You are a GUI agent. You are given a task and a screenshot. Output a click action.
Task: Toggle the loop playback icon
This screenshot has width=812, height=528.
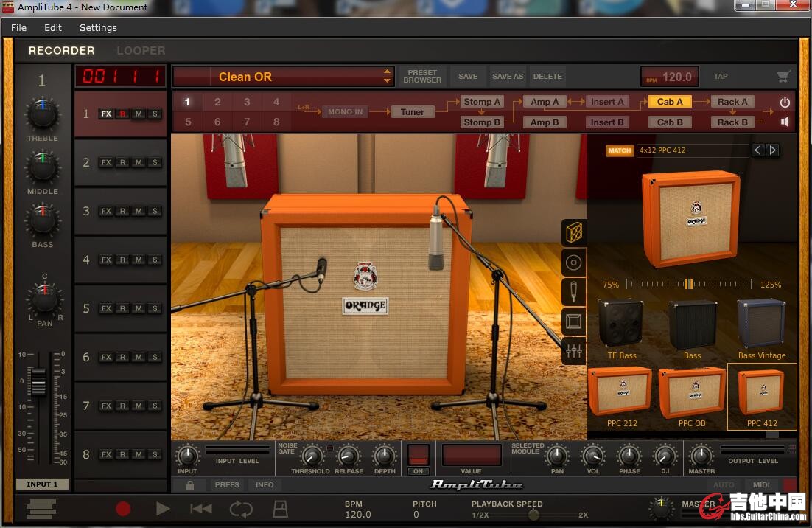pyautogui.click(x=241, y=509)
